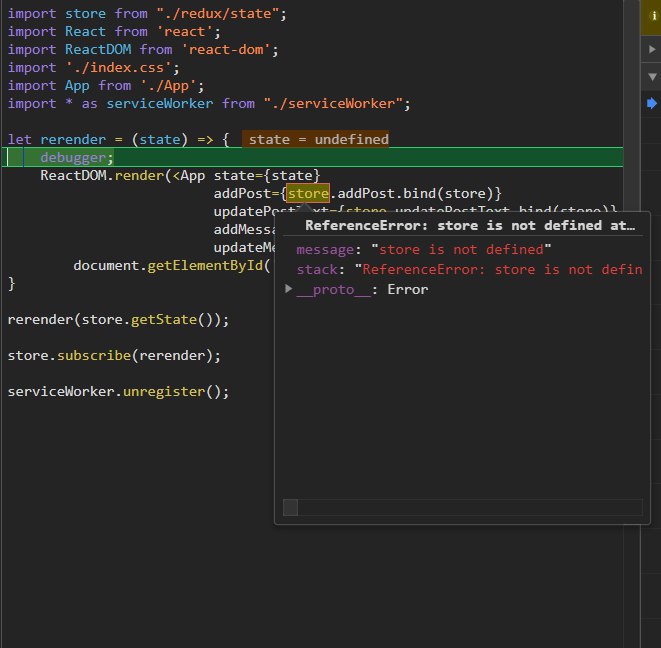This screenshot has width=661, height=648.
Task: Click the highlighted store token in addPost
Action: 308,193
